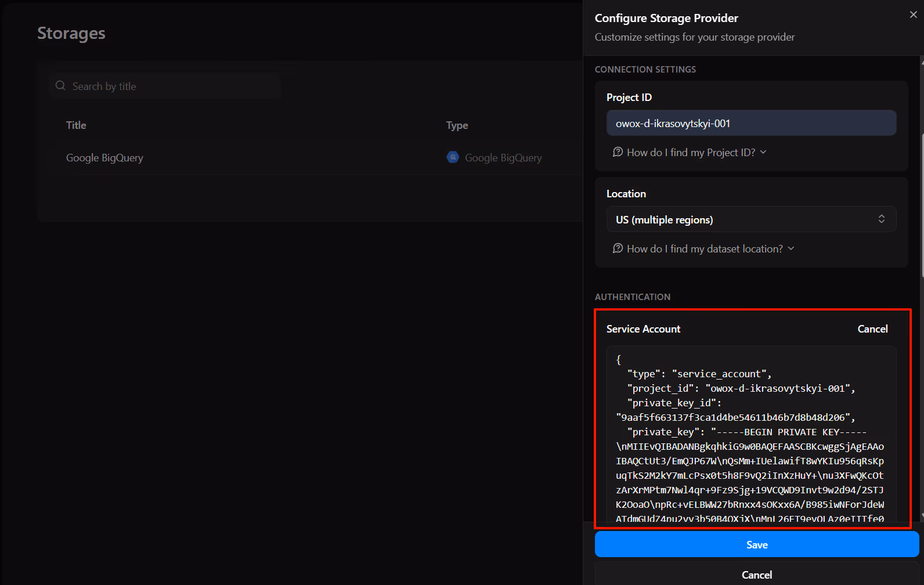Click the dataset location help bubble icon
924x585 pixels.
click(x=618, y=248)
